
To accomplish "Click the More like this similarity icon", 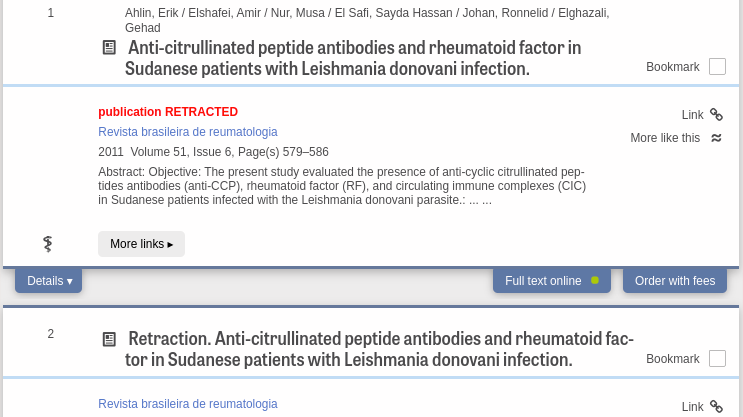I will (716, 138).
